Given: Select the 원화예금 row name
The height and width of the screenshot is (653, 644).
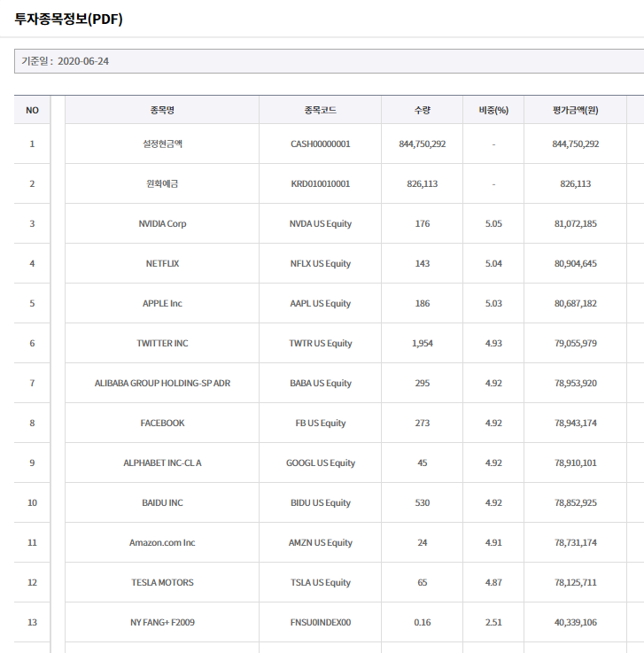Looking at the screenshot, I should [x=162, y=183].
